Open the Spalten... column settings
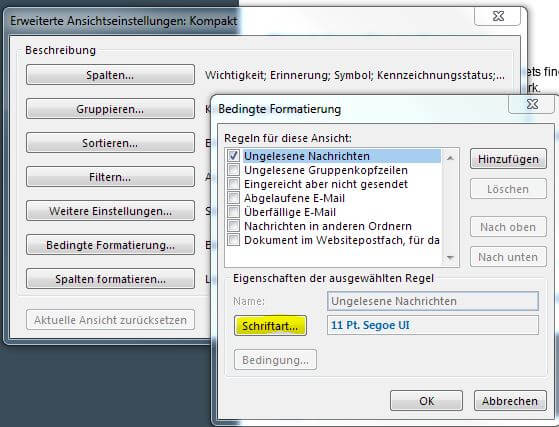This screenshot has width=559, height=427. (x=110, y=74)
